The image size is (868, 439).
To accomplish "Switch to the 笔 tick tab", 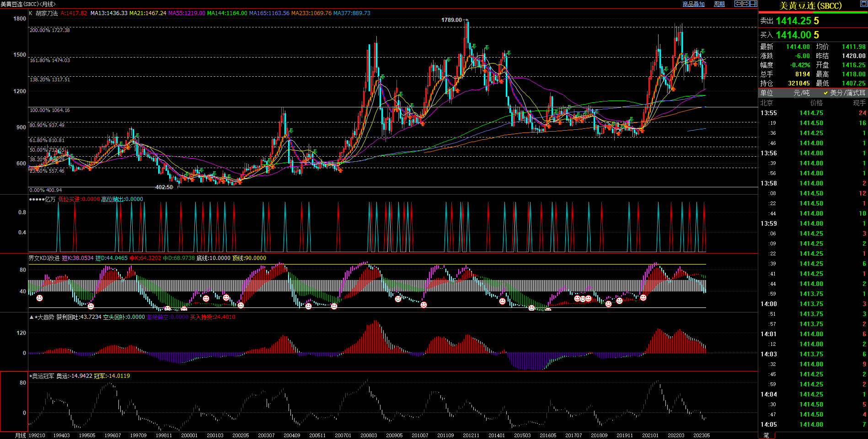I will coord(766,435).
